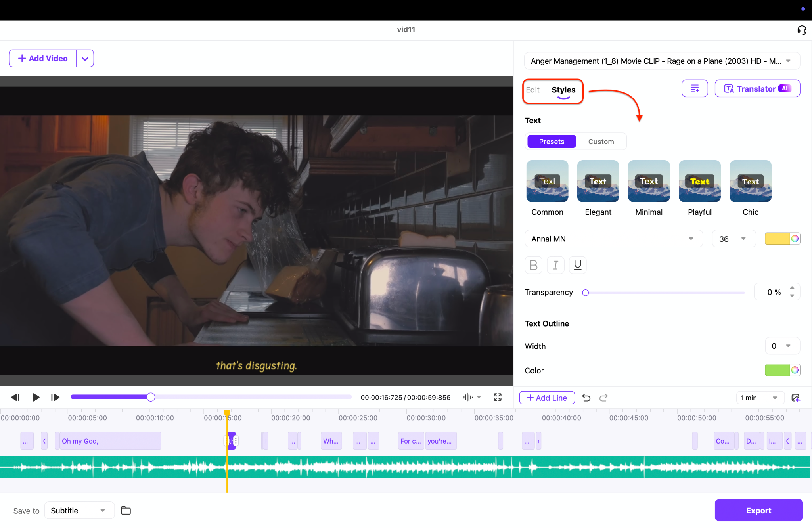This screenshot has width=812, height=528.
Task: Open the folder icon beside Save to
Action: point(126,511)
